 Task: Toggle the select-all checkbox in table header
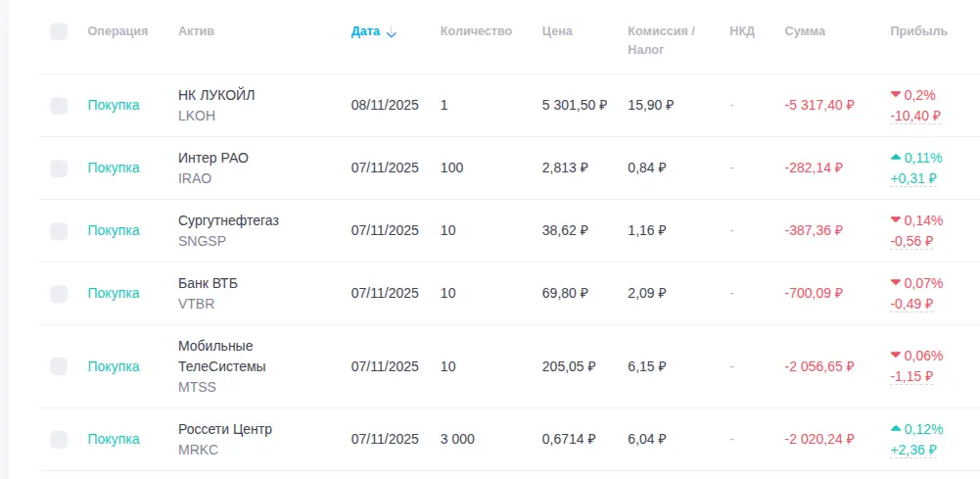[59, 31]
